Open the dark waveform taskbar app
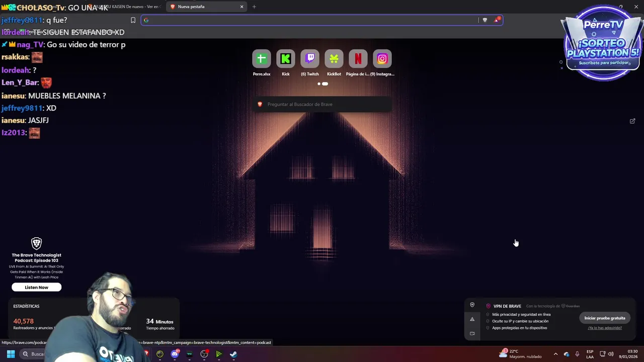Viewport: 644px width, 362px height. (189, 354)
